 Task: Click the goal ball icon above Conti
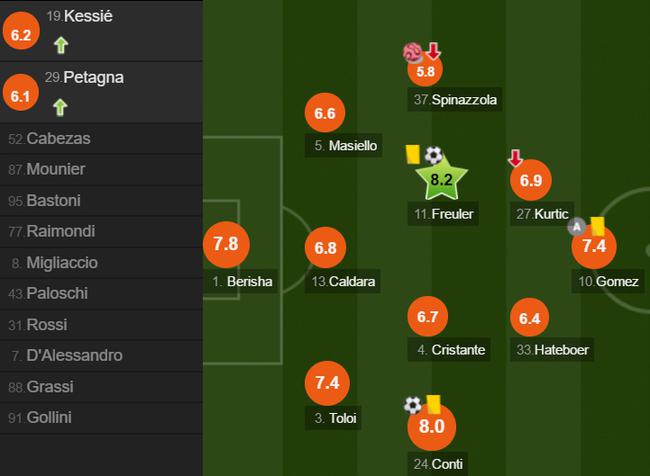coord(413,405)
